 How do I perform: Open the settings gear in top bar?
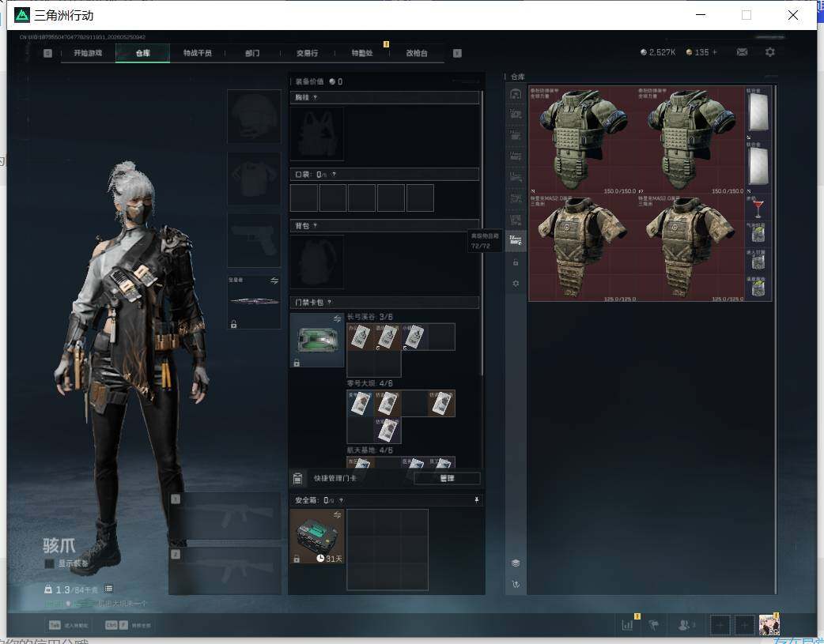(x=770, y=52)
